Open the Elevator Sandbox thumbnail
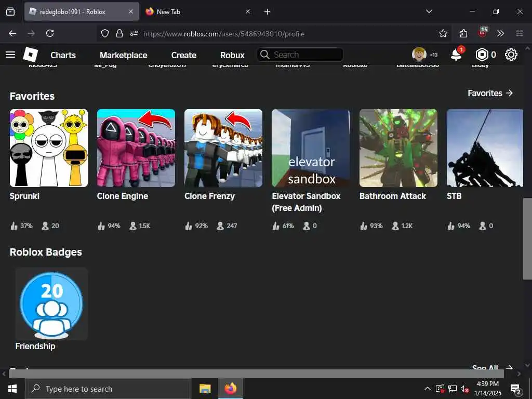532x399 pixels. [x=311, y=148]
